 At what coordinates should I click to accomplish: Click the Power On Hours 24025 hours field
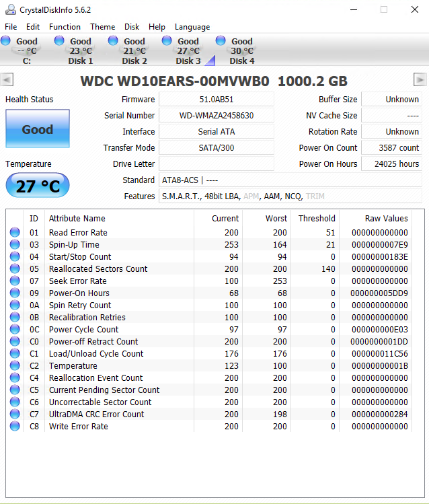[x=392, y=164]
